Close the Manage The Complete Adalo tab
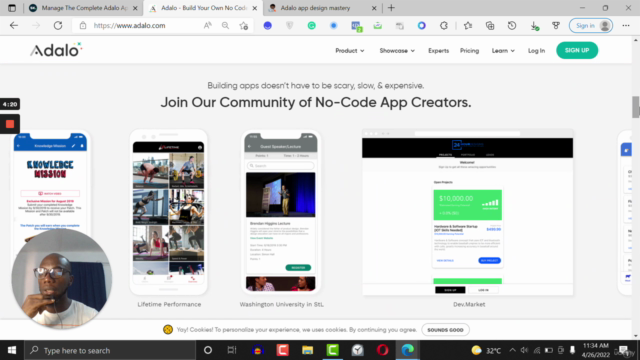 pos(135,8)
